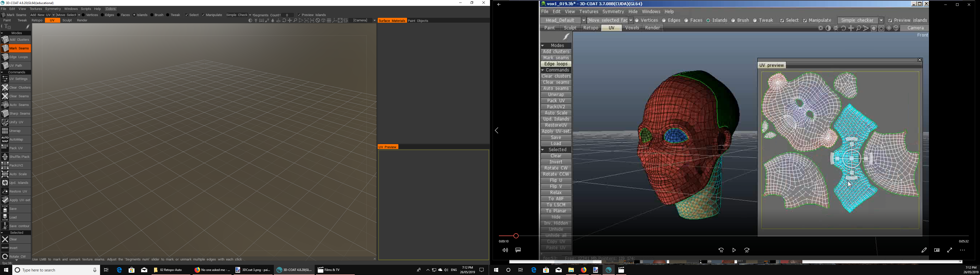Click the magnifier zoom icon in navigation bar
Image resolution: width=980 pixels, height=275 pixels.
[295, 21]
